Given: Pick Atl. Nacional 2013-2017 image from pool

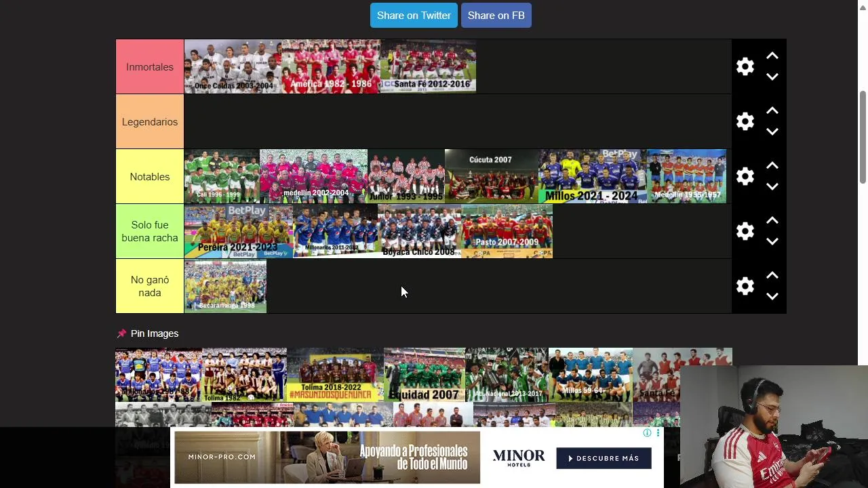Looking at the screenshot, I should pos(507,375).
